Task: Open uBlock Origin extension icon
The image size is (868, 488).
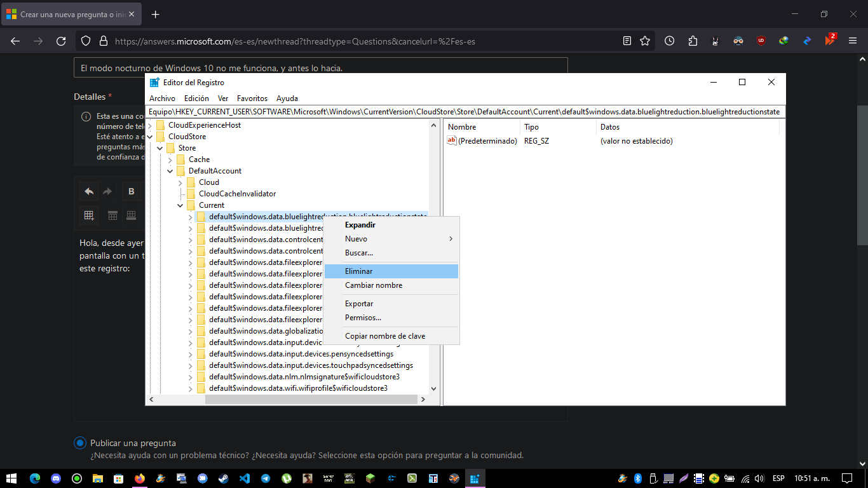Action: coord(761,41)
